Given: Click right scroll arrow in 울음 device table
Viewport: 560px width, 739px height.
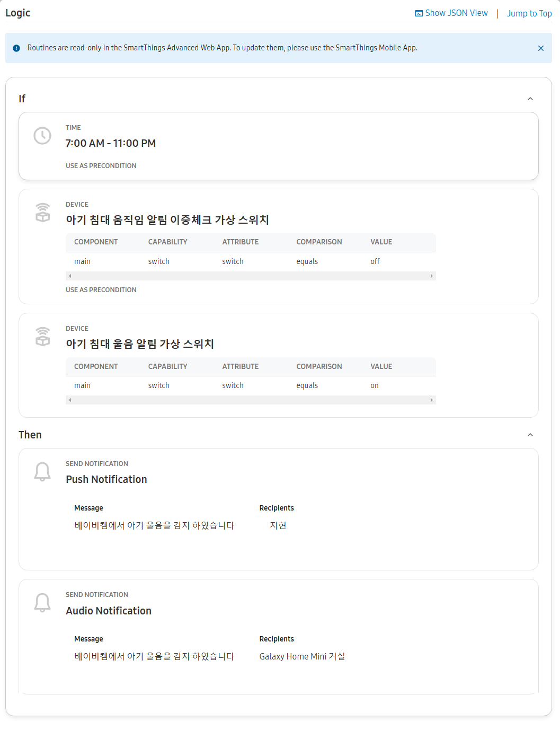Looking at the screenshot, I should (432, 400).
